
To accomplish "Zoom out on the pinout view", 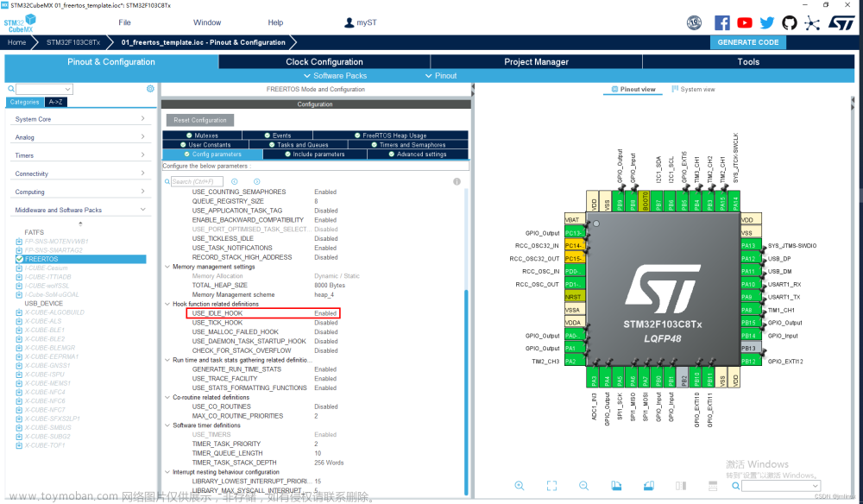I will [583, 485].
